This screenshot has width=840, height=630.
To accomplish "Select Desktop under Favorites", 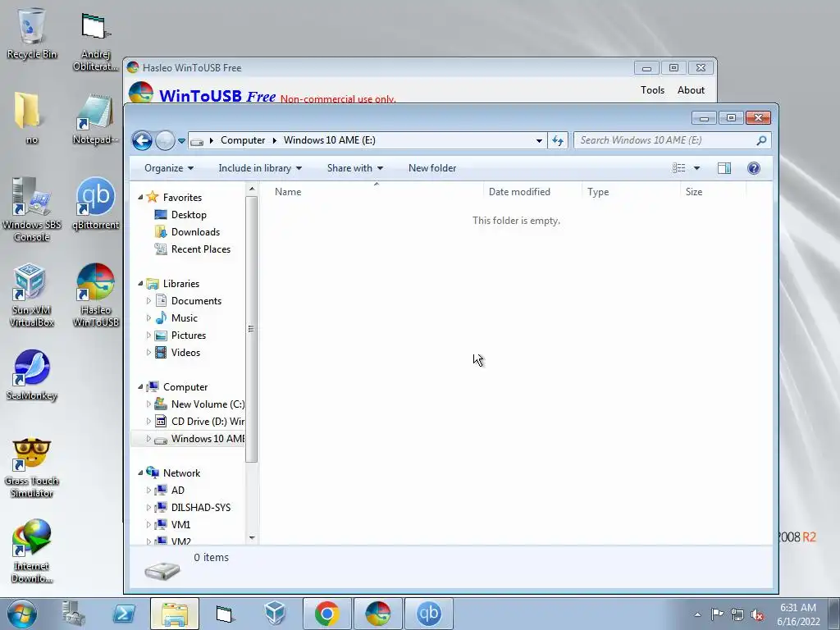I will tap(189, 215).
